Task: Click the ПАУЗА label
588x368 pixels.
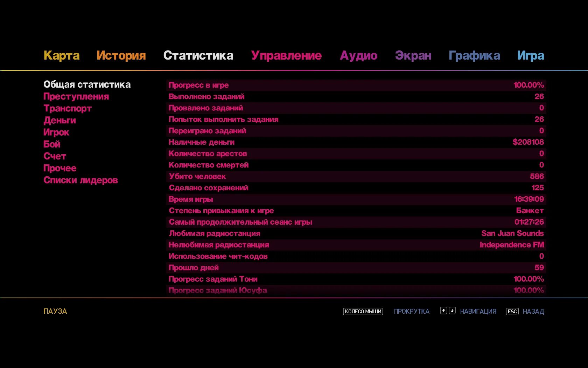Action: (x=55, y=311)
